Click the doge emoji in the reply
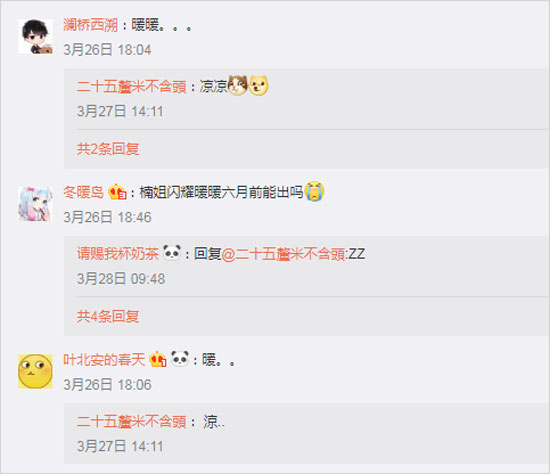Screen dimensions: 550x474 [x=259, y=86]
